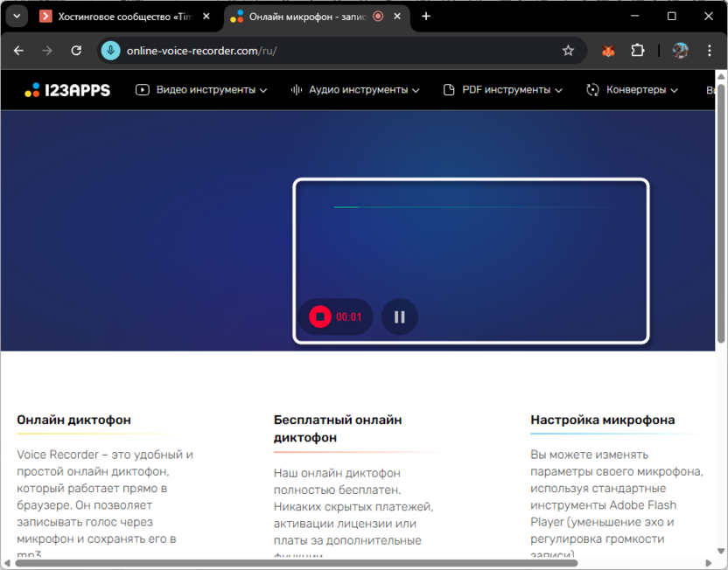
Task: Open PDF инструменты menu
Action: [503, 90]
